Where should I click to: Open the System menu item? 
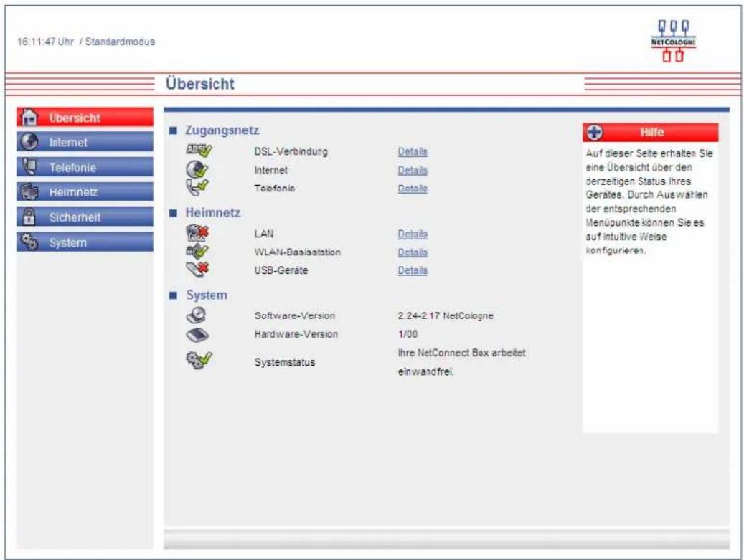[85, 242]
